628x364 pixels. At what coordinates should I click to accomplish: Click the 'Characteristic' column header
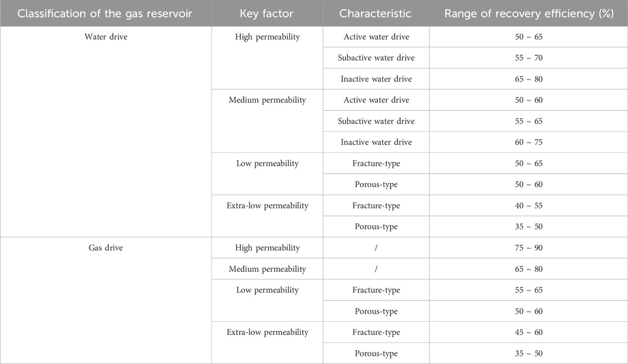tap(375, 14)
